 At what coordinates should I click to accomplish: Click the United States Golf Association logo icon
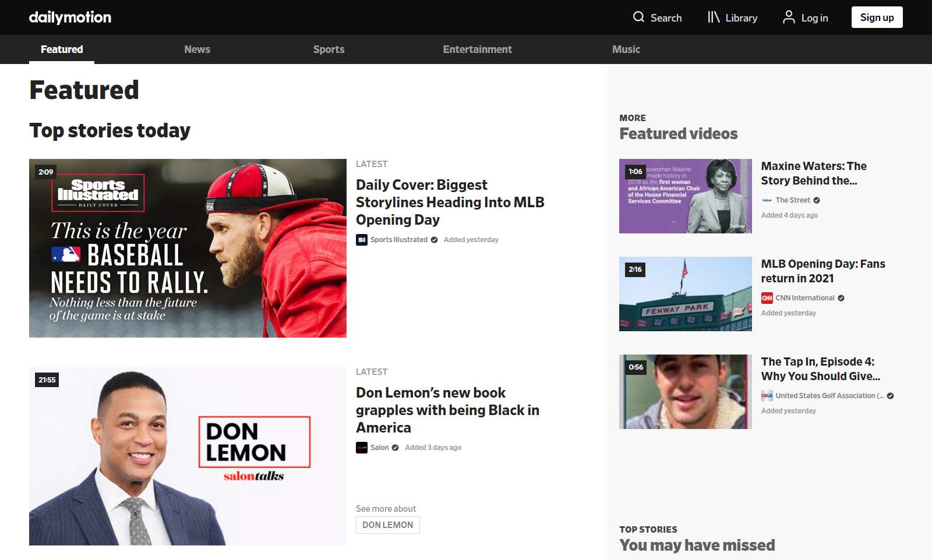click(767, 396)
